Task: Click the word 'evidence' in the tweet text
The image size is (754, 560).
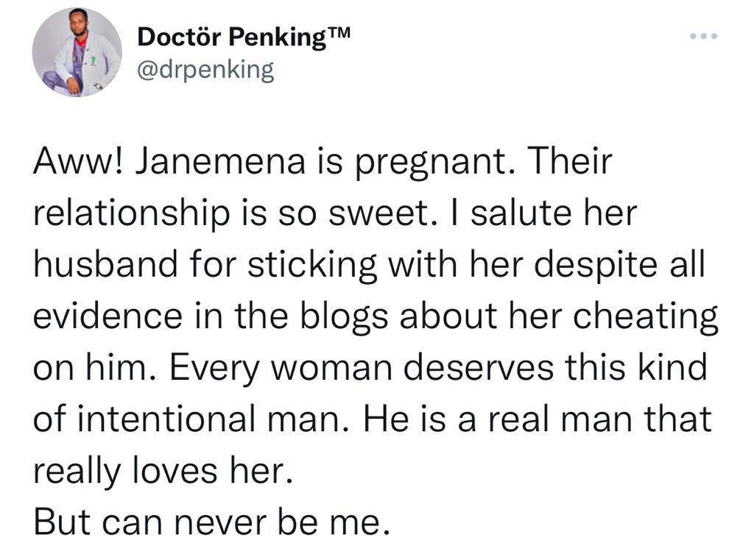Action: pos(108,316)
